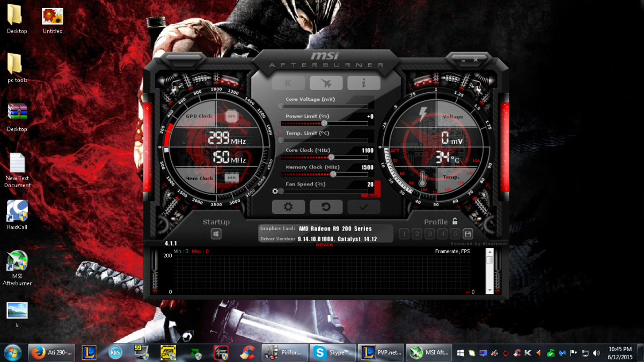Open the Windows Start menu
644x362 pixels.
(12, 352)
